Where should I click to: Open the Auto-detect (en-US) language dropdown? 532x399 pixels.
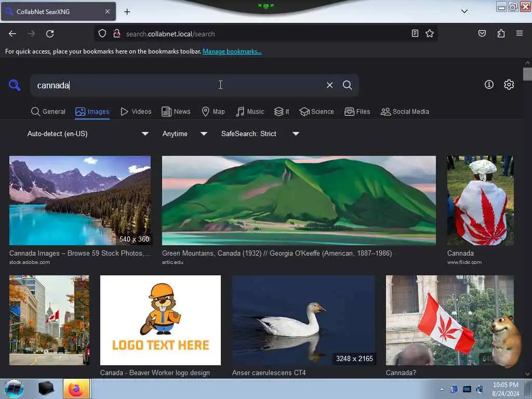click(87, 134)
